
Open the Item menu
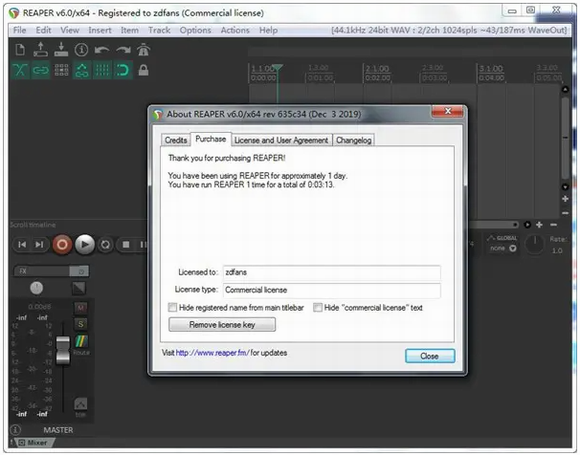coord(129,30)
